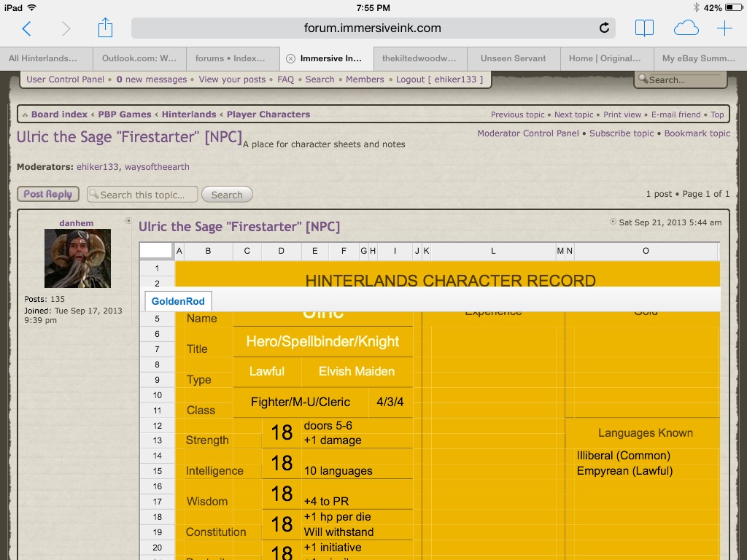
Task: Open iCloud Tabs cloud icon
Action: 686,28
